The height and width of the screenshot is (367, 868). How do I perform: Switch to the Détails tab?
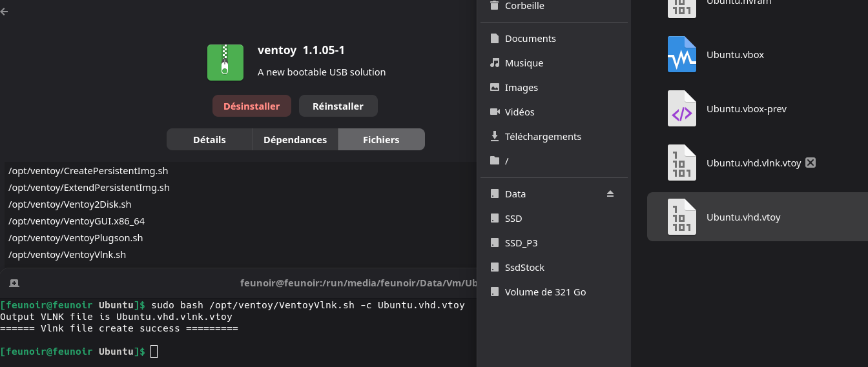point(209,140)
